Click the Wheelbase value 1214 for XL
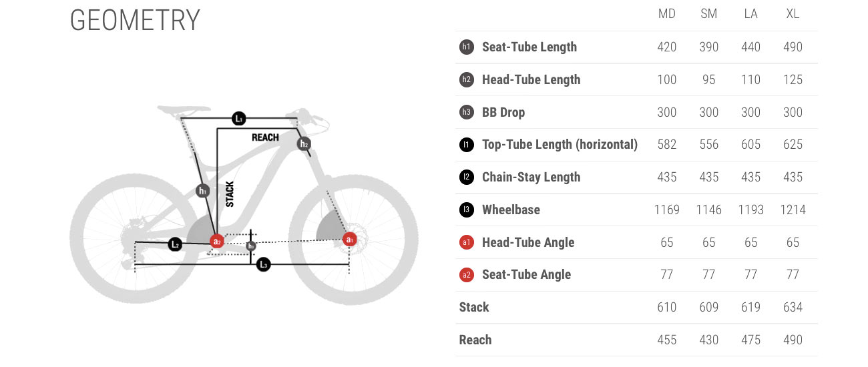Viewport: 868px width, 367px height. click(x=793, y=210)
